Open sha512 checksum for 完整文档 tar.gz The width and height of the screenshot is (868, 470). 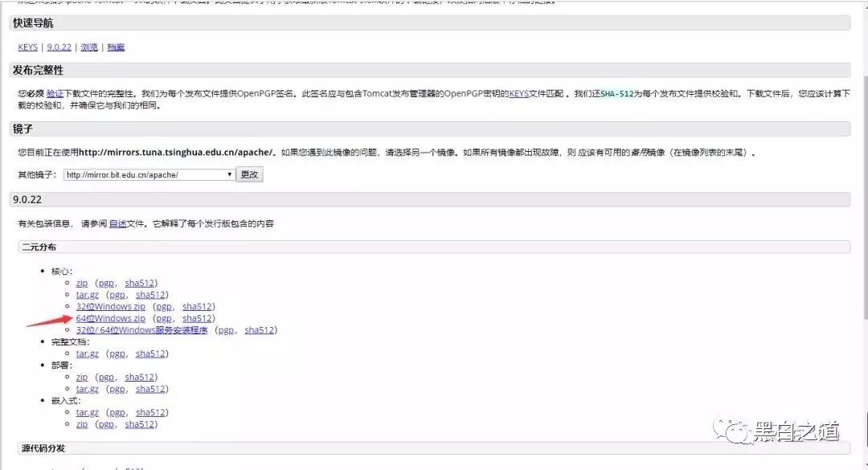[150, 354]
